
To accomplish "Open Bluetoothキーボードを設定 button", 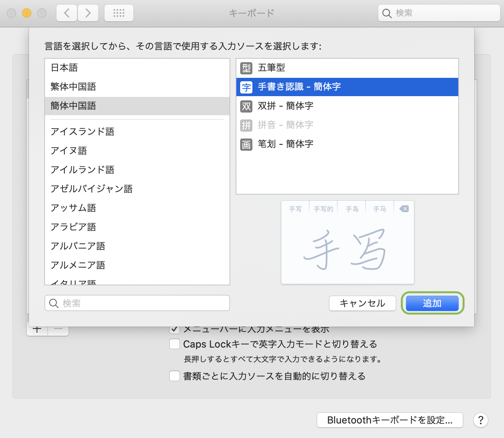I will [390, 420].
